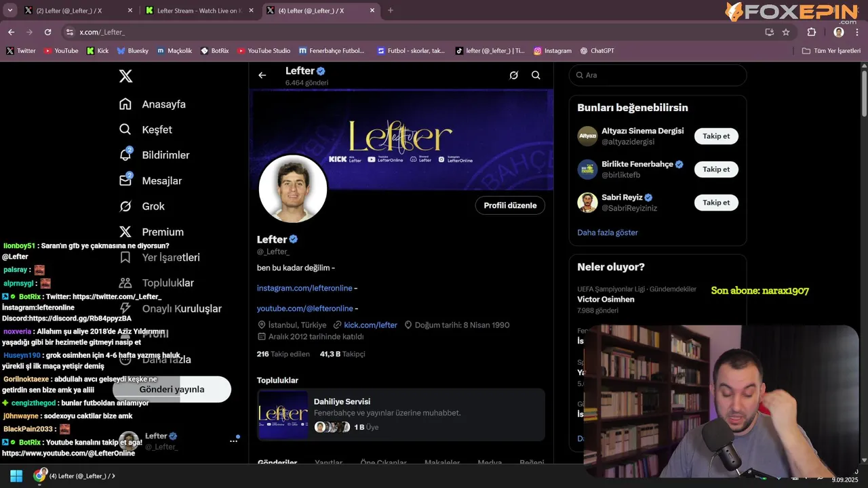Open Chrome profile avatar

tap(839, 32)
